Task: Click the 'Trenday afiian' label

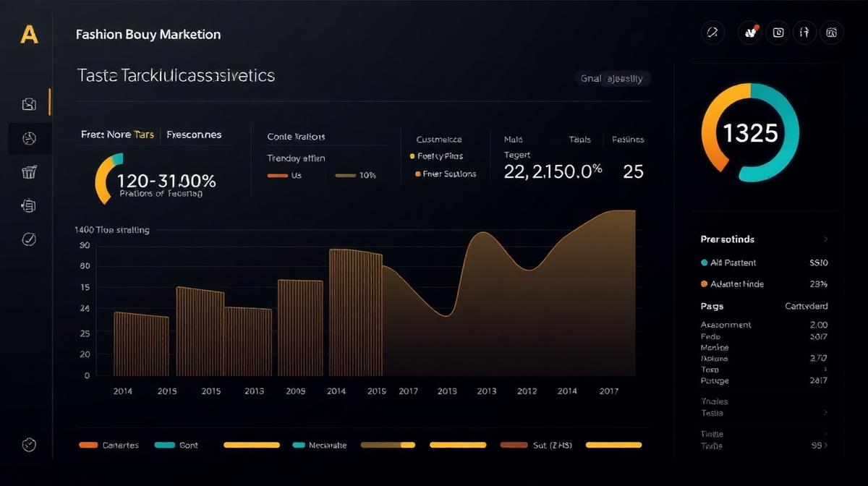Action: 296,158
